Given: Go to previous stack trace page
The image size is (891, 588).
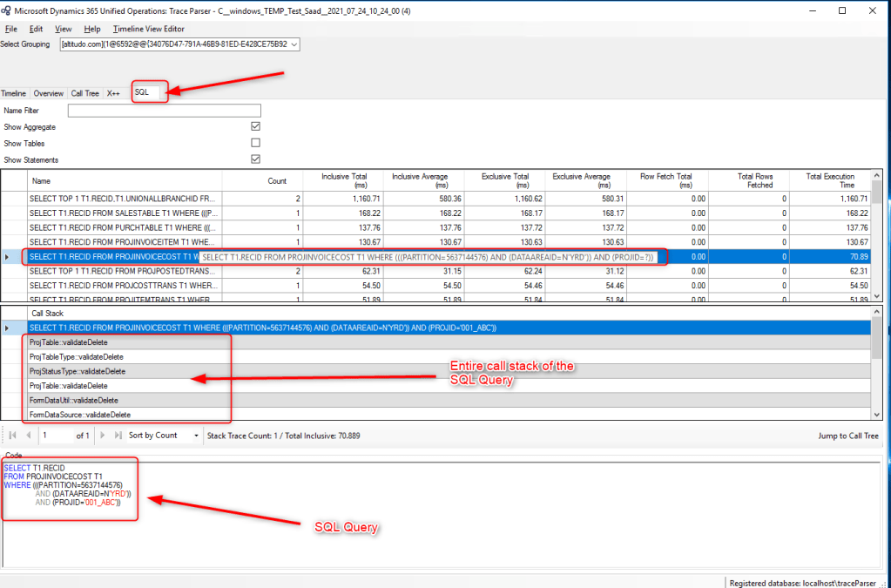Looking at the screenshot, I should pyautogui.click(x=28, y=435).
